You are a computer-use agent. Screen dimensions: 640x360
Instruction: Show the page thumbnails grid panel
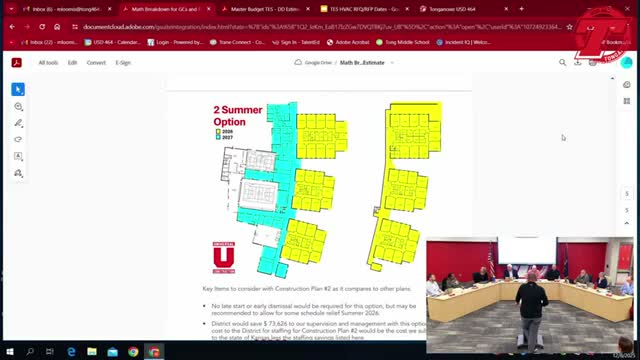(x=627, y=101)
